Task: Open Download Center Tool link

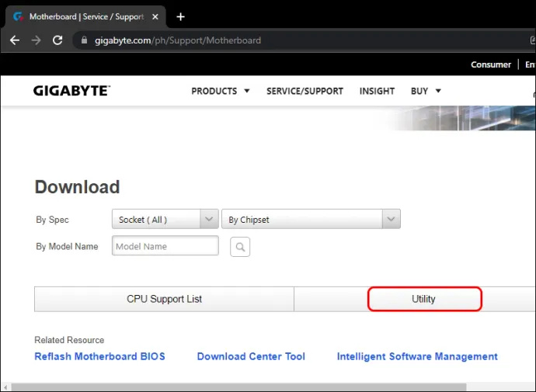Action: 251,356
